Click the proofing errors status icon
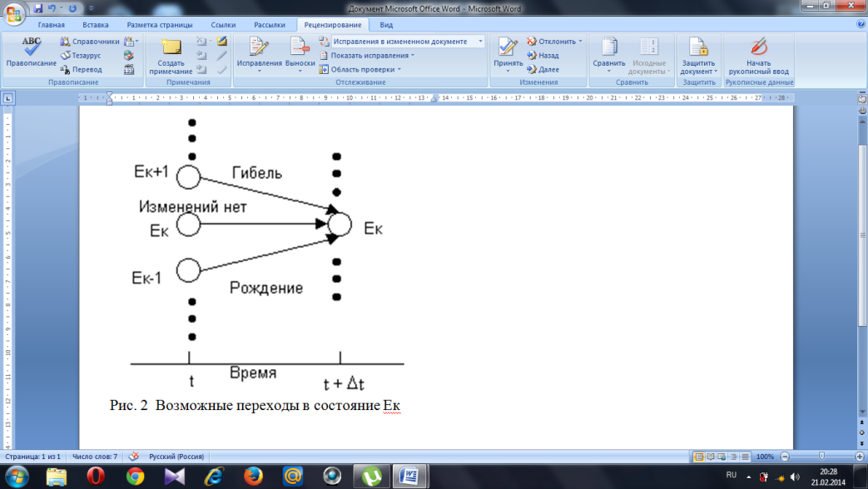 [x=133, y=457]
